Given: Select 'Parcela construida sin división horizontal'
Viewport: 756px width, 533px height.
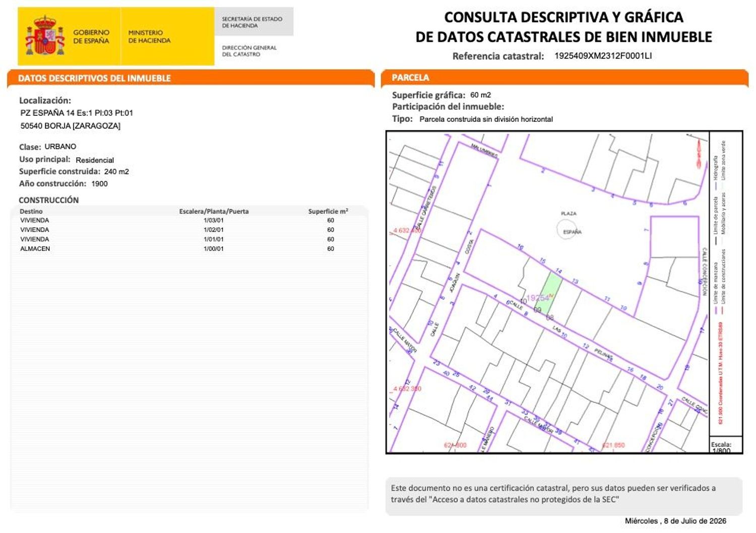Looking at the screenshot, I should [x=486, y=119].
